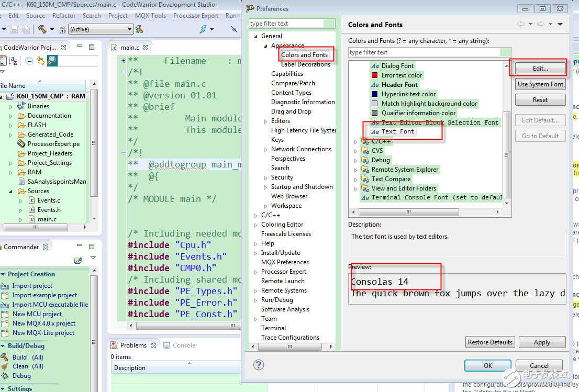Open the Search menu in menu bar
The width and height of the screenshot is (579, 392).
92,16
